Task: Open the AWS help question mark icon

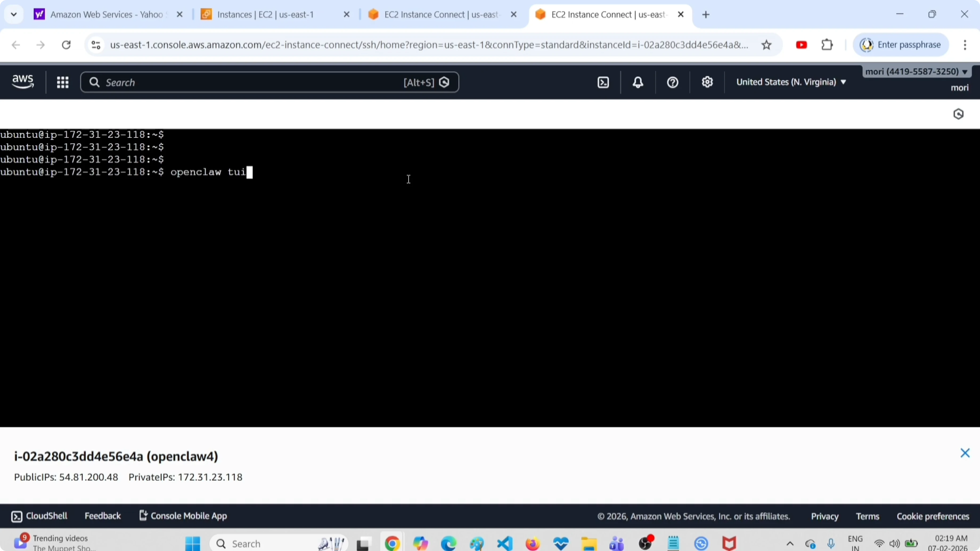Action: [672, 82]
